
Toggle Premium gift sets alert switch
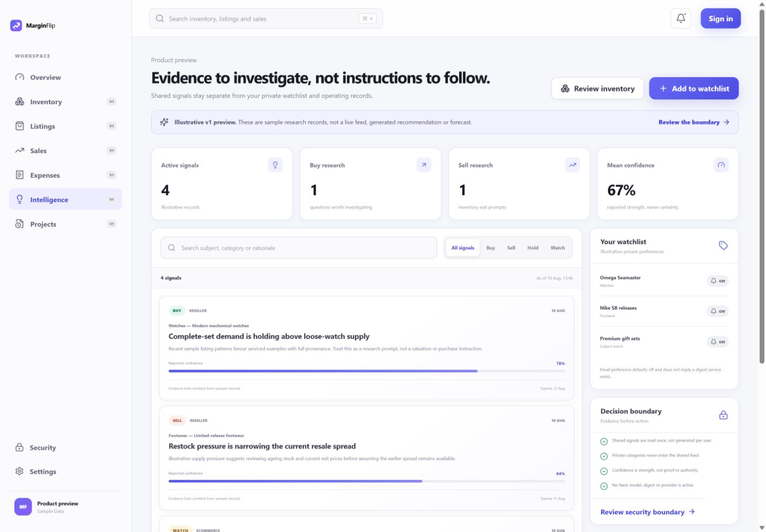718,342
